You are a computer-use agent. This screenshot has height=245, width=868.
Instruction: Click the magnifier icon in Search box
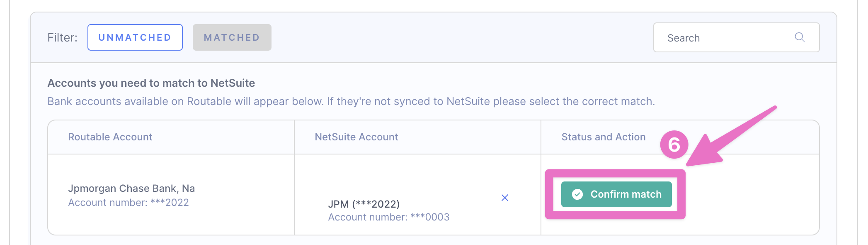click(800, 37)
